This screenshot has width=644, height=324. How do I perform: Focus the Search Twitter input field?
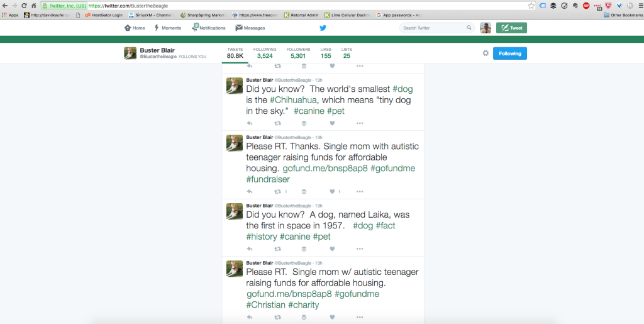(433, 28)
